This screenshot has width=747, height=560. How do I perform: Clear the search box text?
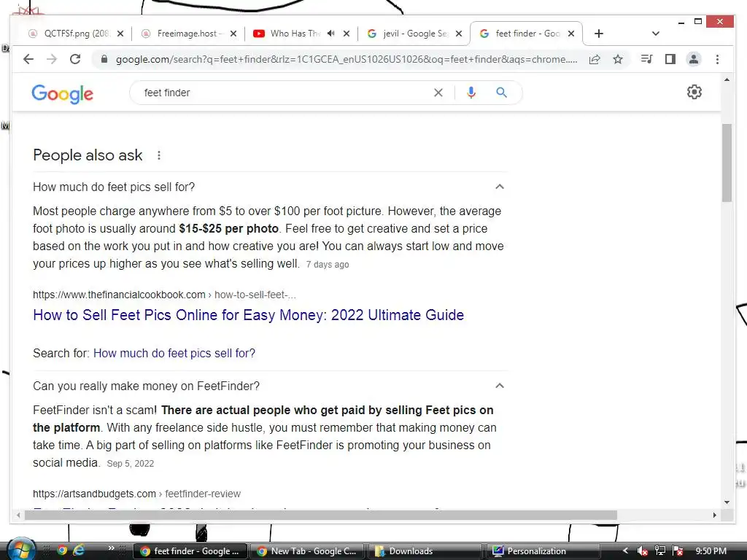[438, 93]
